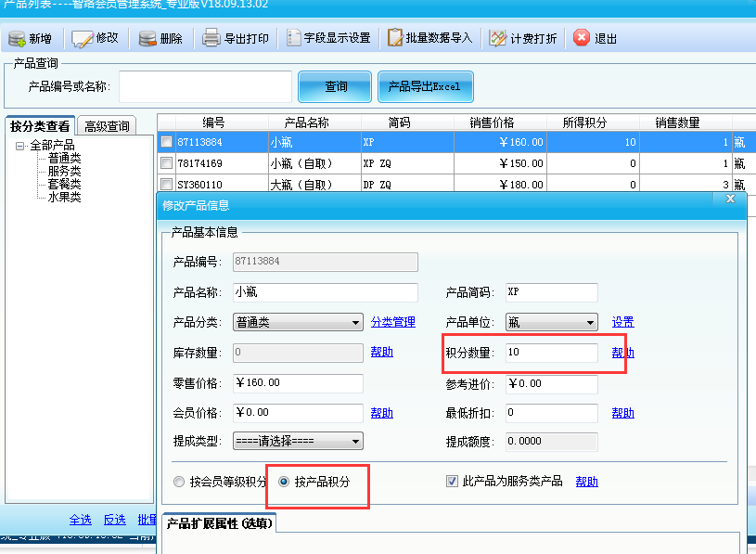The height and width of the screenshot is (554, 756).
Task: Select the 产品扩展属性 (选填) tab
Action: (219, 523)
